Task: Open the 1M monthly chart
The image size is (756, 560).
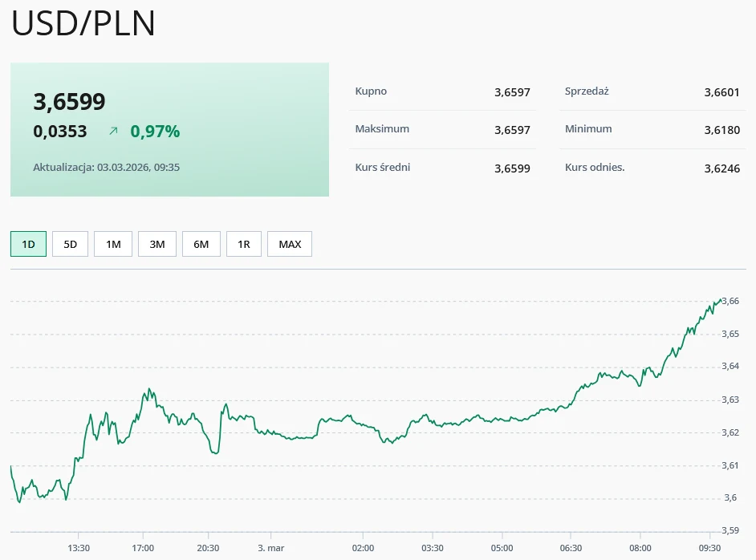Action: pyautogui.click(x=112, y=243)
